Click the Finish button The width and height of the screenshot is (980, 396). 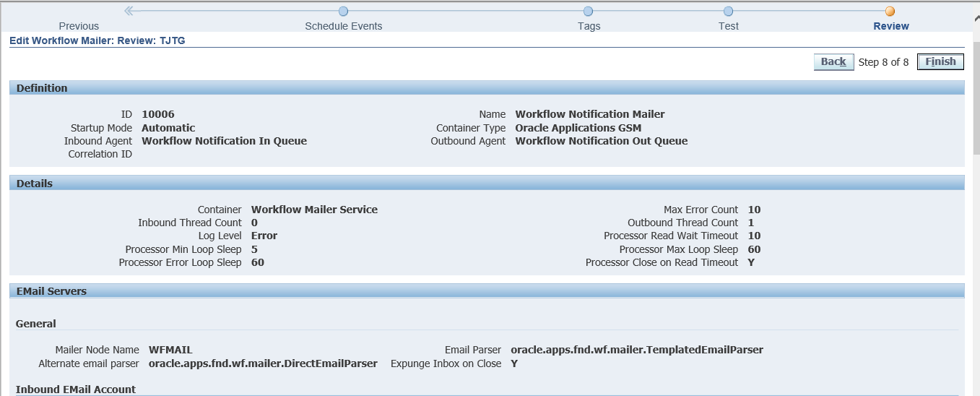click(940, 61)
